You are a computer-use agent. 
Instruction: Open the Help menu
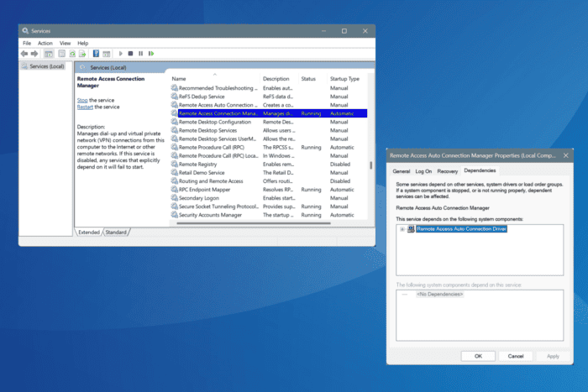pos(82,43)
